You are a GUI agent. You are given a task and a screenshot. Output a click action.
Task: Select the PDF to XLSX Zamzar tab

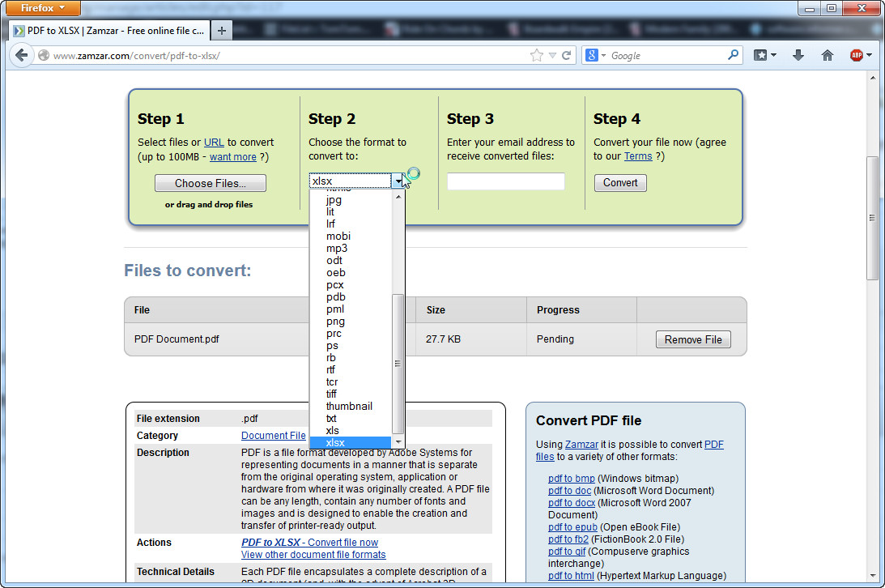[109, 31]
